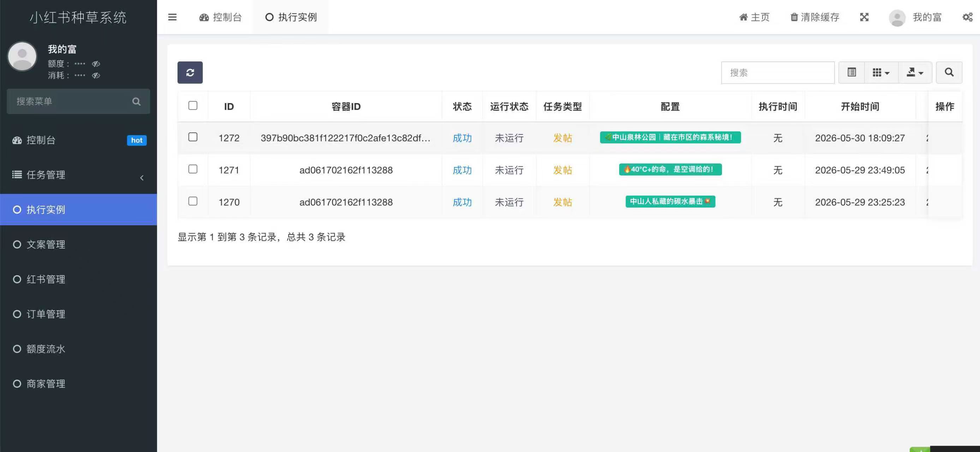Check the row 1272 checkbox

193,137
